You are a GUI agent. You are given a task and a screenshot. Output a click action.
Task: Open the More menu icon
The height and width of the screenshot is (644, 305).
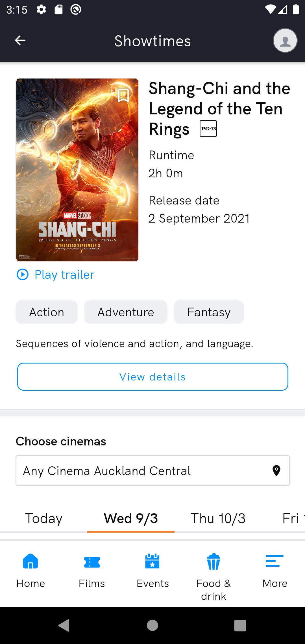274,562
